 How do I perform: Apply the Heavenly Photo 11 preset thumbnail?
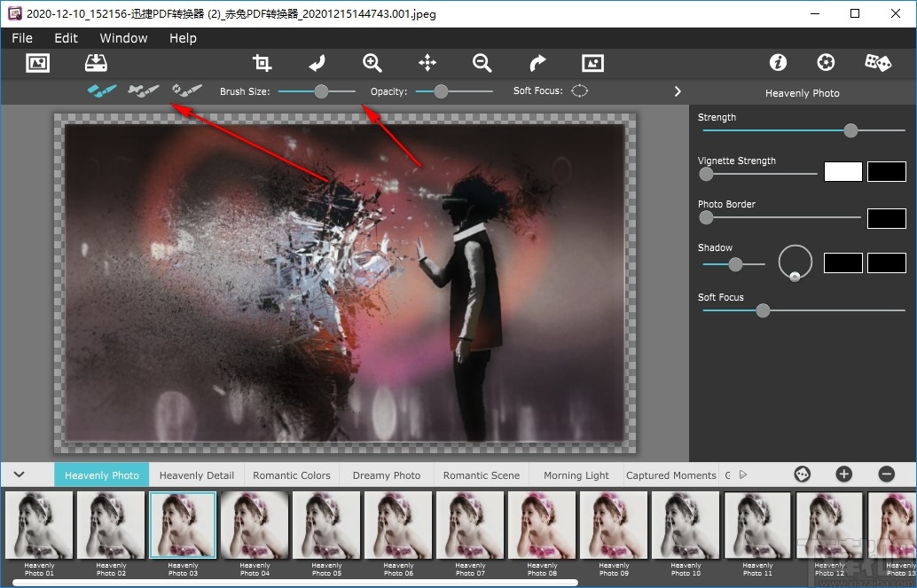[x=758, y=525]
